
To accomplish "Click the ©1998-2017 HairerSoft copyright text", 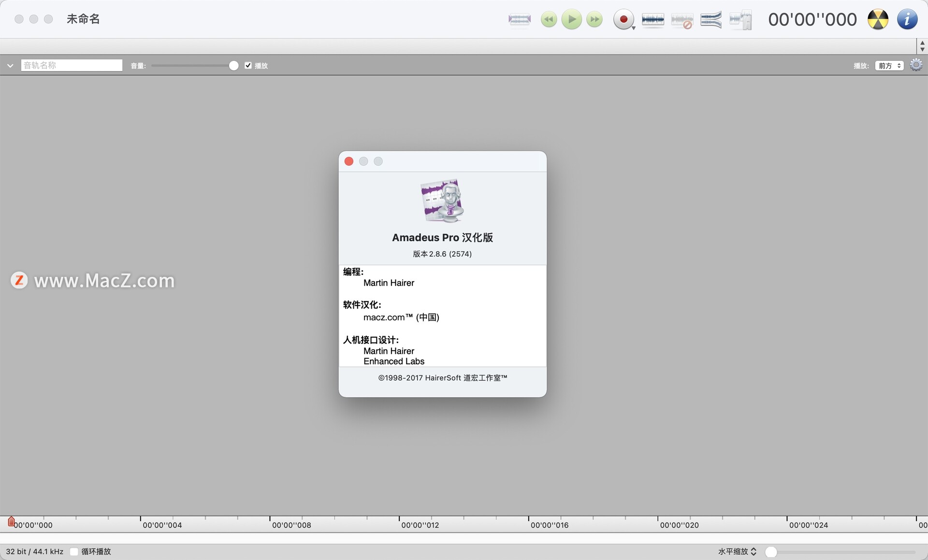I will 442,378.
